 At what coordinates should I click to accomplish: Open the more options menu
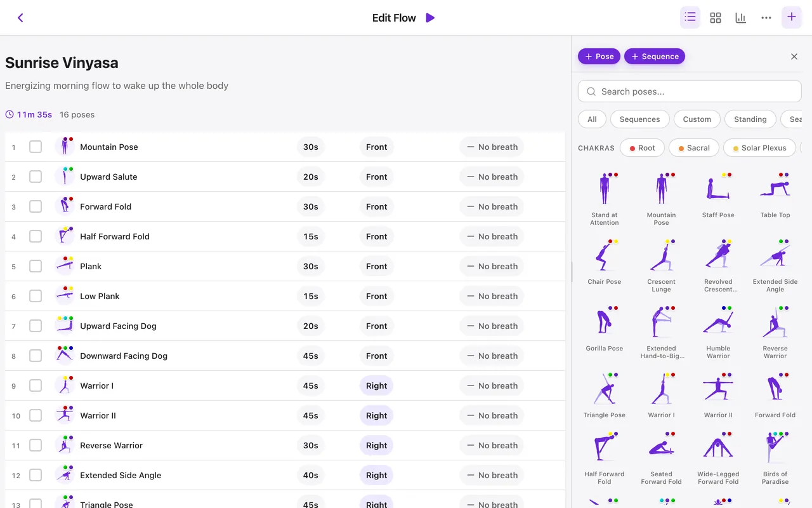point(766,18)
